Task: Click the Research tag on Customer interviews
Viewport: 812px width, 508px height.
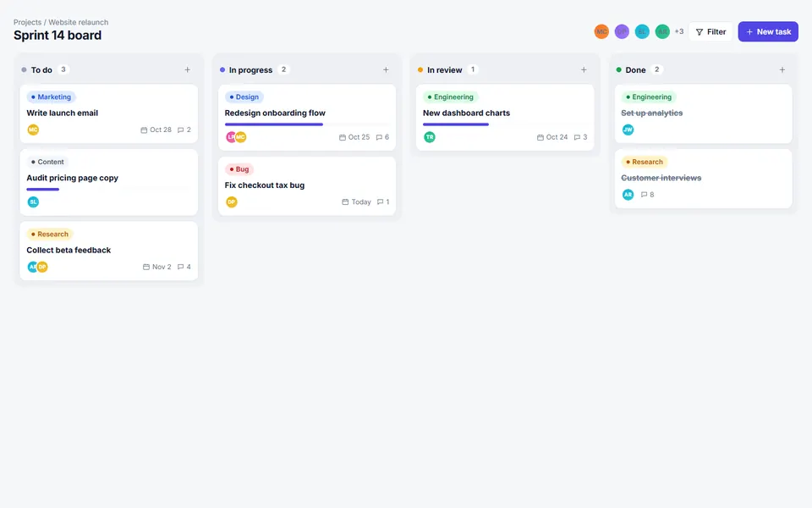Action: (x=645, y=162)
